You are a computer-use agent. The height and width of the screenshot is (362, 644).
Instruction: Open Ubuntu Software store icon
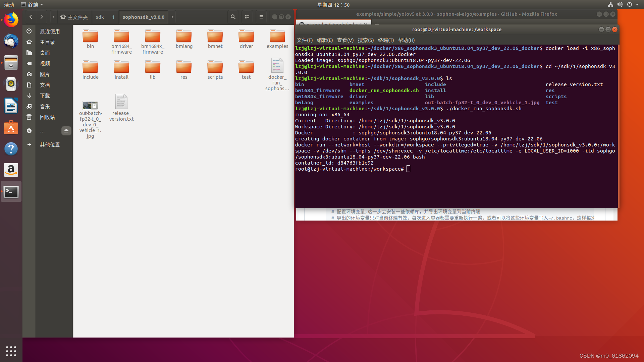[11, 127]
